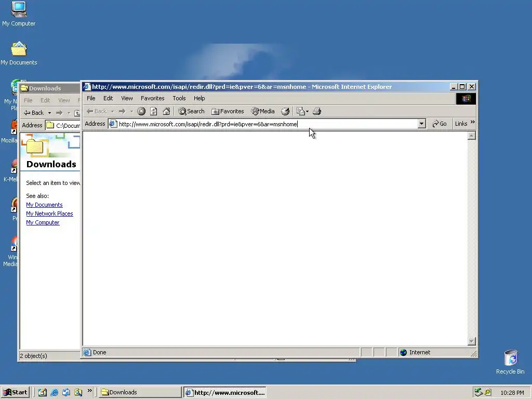Open the Favorites menu in the menu bar
Viewport: 532px width, 399px height.
click(152, 98)
